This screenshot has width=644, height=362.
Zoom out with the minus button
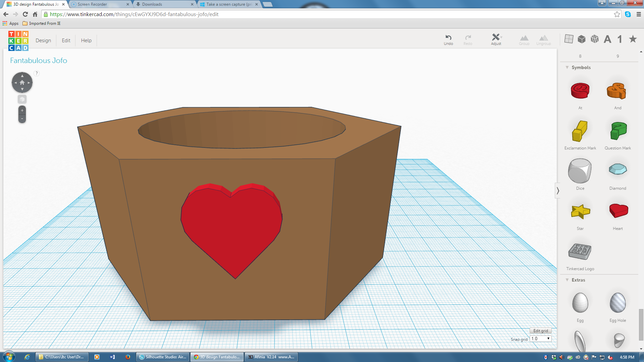click(x=22, y=119)
